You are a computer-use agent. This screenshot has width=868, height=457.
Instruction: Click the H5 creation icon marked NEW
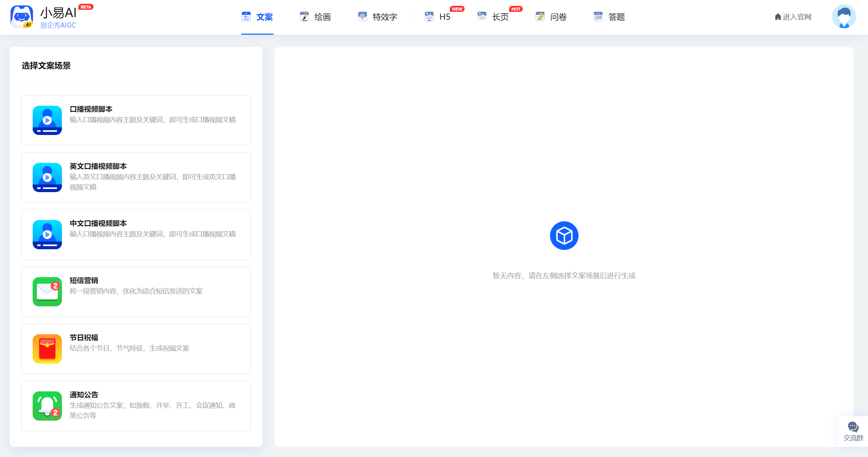429,16
